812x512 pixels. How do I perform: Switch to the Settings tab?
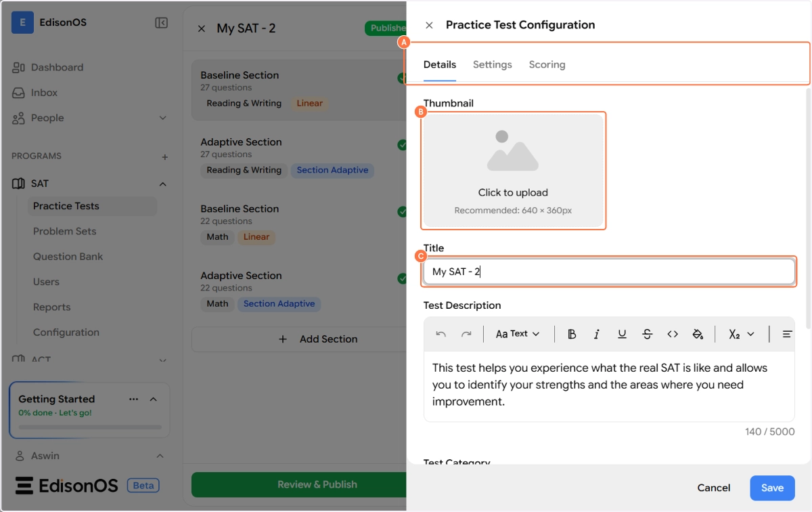point(492,65)
